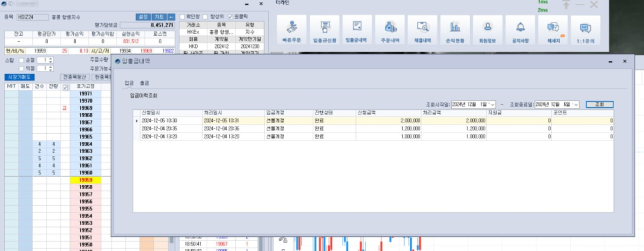The width and height of the screenshot is (644, 251).
Task: Minimize the 입출금내역 dialog
Action: (x=611, y=61)
